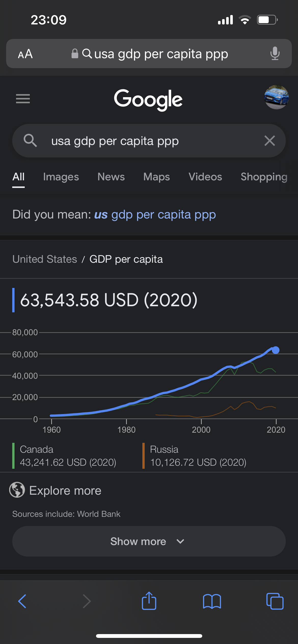Switch to the Videos tab
298x644 pixels.
click(x=205, y=177)
